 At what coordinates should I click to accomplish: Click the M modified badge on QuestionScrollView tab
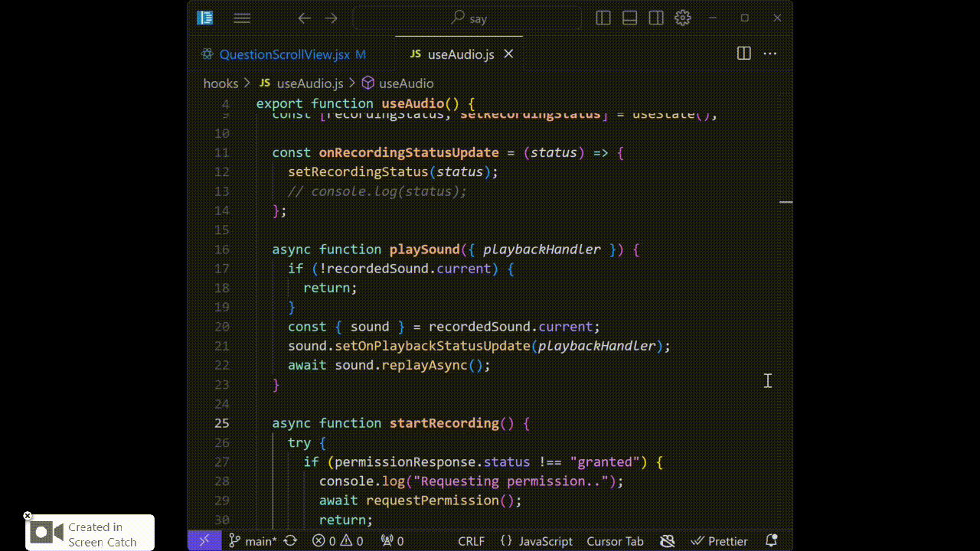[361, 54]
